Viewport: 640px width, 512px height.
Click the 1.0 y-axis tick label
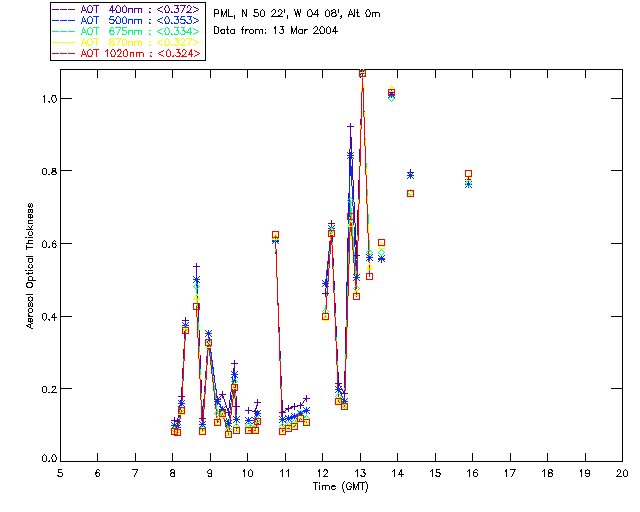(49, 99)
